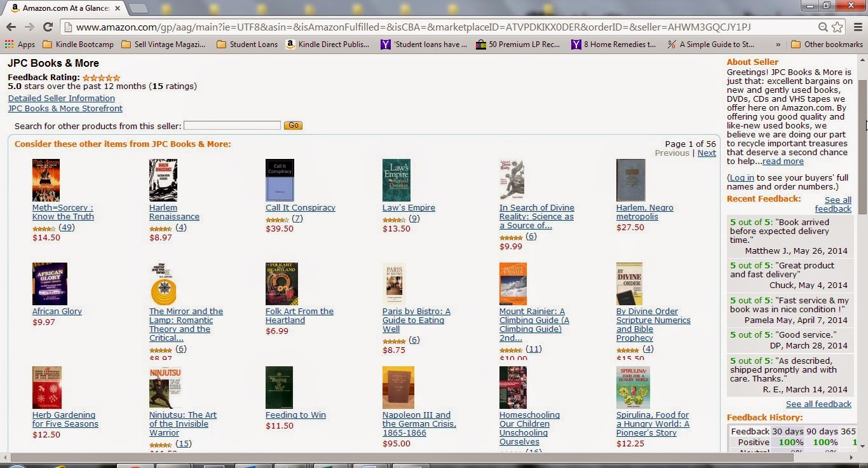Open the (11) ratings link under Mount Rainier
This screenshot has width=868, height=468.
(534, 349)
